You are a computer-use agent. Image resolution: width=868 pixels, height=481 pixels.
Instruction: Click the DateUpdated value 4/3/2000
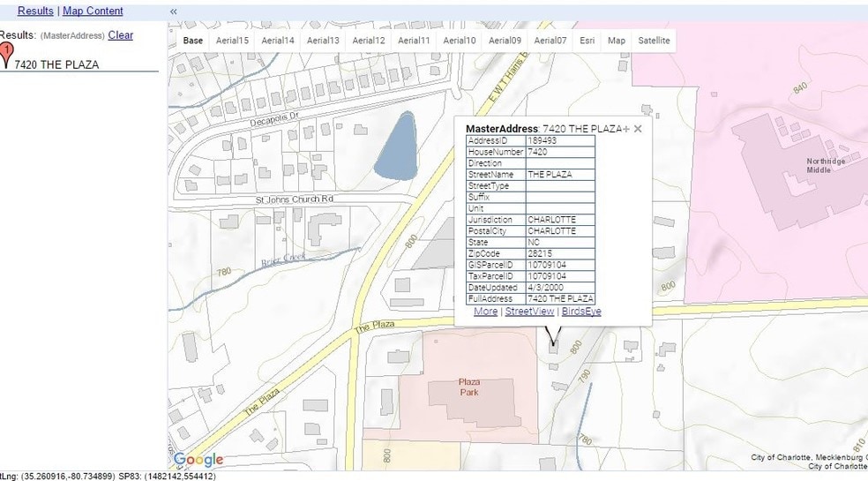pos(545,288)
